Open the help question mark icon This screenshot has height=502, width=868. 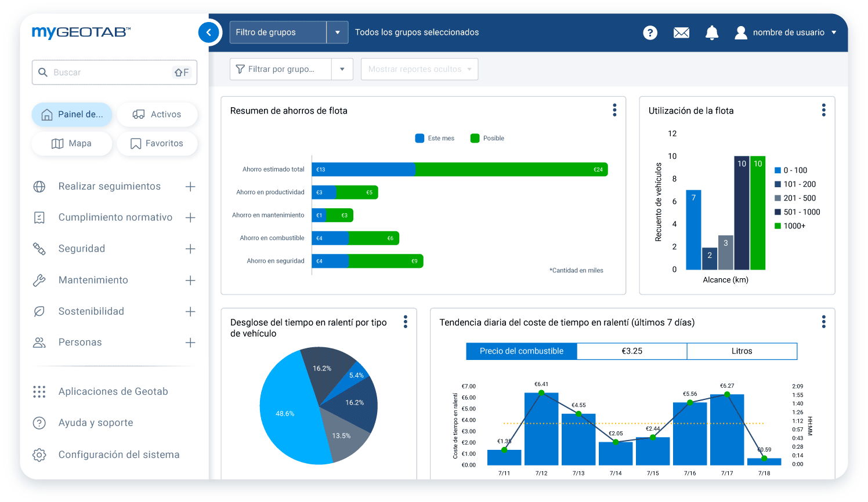pos(650,32)
